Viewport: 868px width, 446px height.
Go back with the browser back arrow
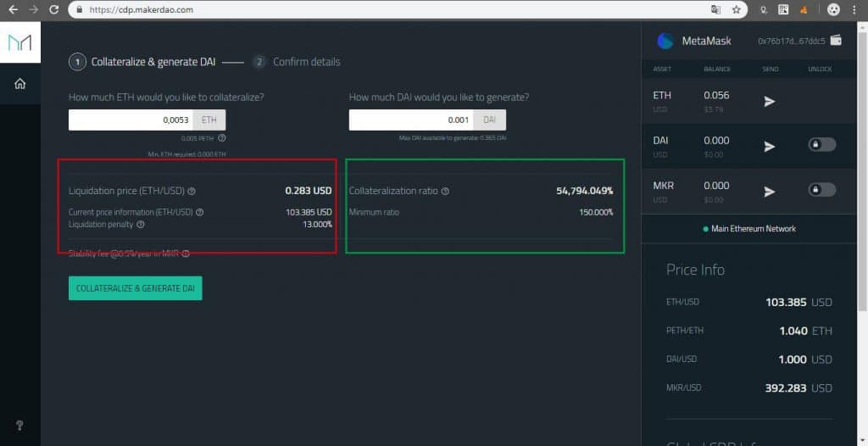(14, 9)
